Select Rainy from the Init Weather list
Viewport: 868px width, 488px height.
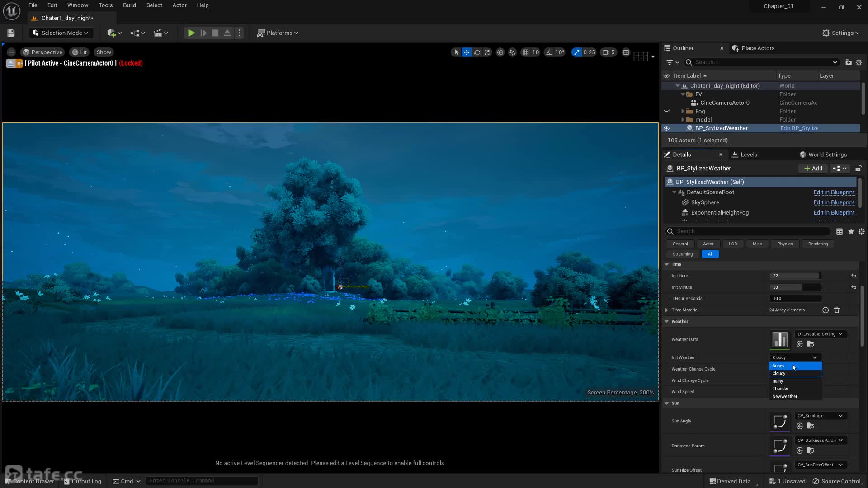tap(795, 381)
